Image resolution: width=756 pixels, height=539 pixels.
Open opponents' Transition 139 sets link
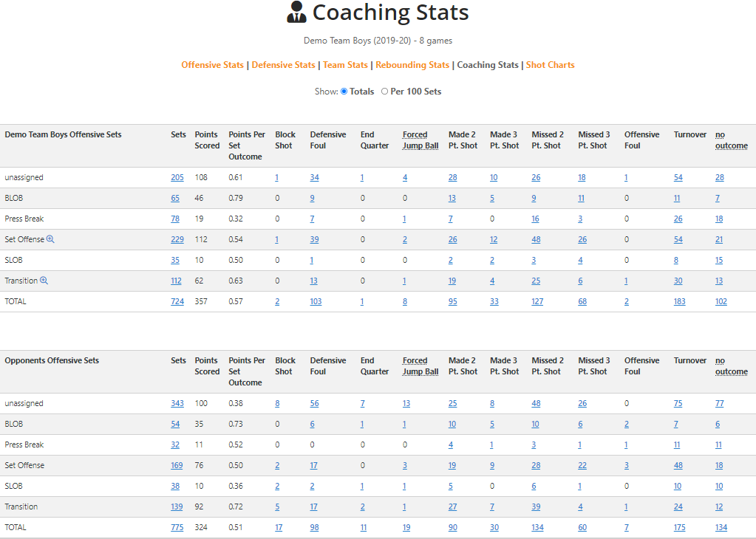click(x=177, y=507)
